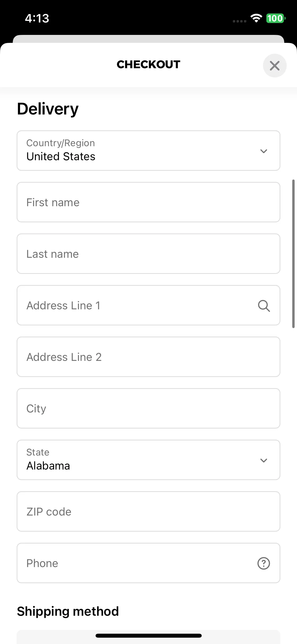
Task: Tap the home indicator bar at bottom
Action: point(148,636)
